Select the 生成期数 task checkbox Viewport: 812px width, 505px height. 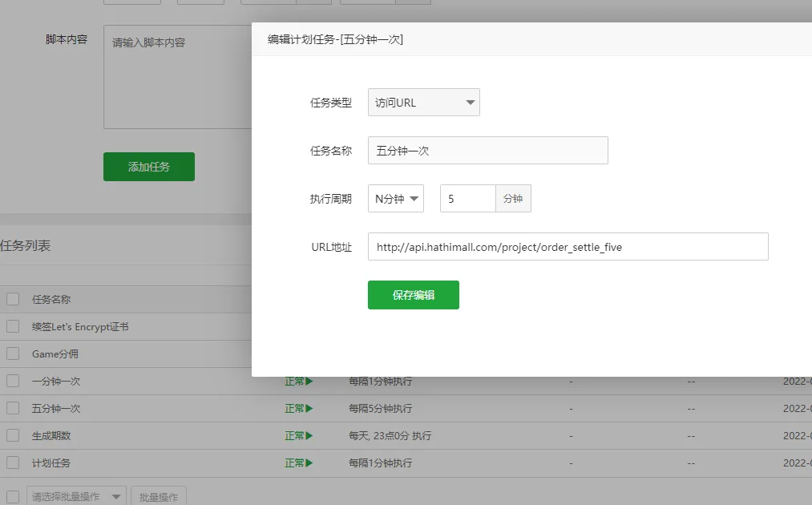click(x=13, y=435)
